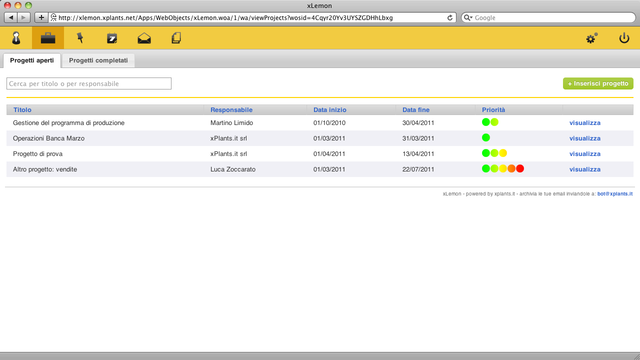This screenshot has height=360, width=640.
Task: Click end date '31/03/2011'
Action: point(418,138)
